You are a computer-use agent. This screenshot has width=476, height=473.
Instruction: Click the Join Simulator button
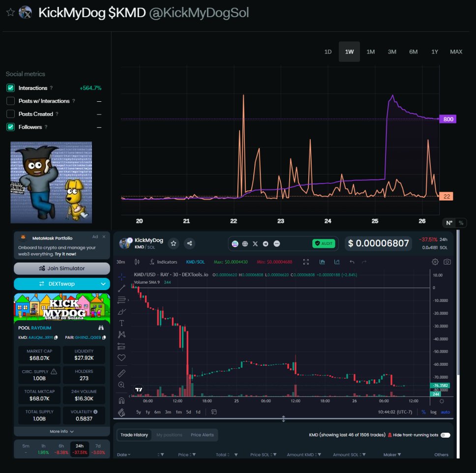point(62,268)
